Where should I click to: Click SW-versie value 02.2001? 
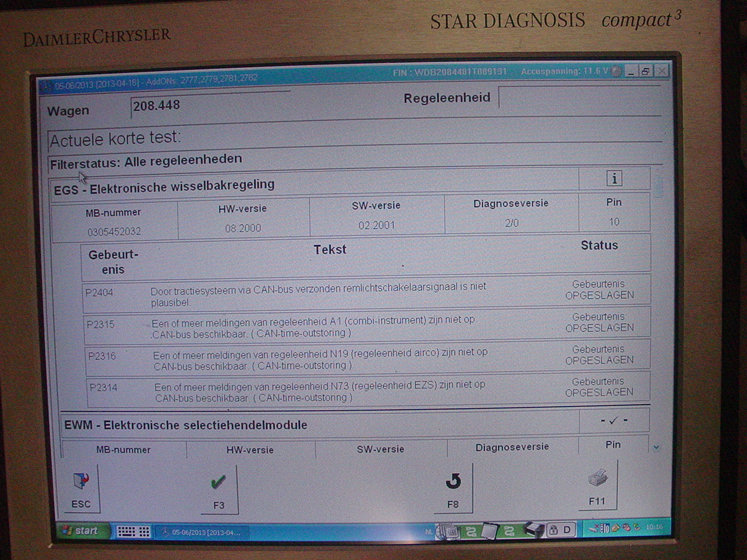[x=376, y=225]
